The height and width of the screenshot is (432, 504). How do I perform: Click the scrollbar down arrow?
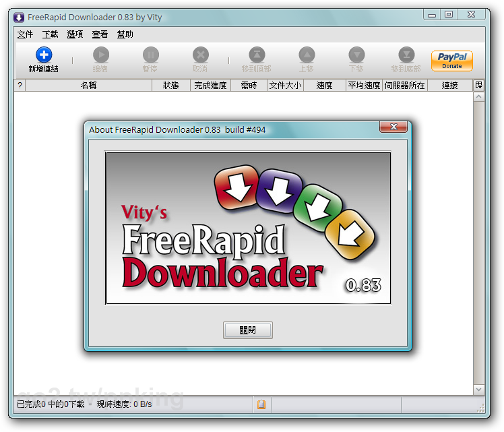(x=479, y=390)
